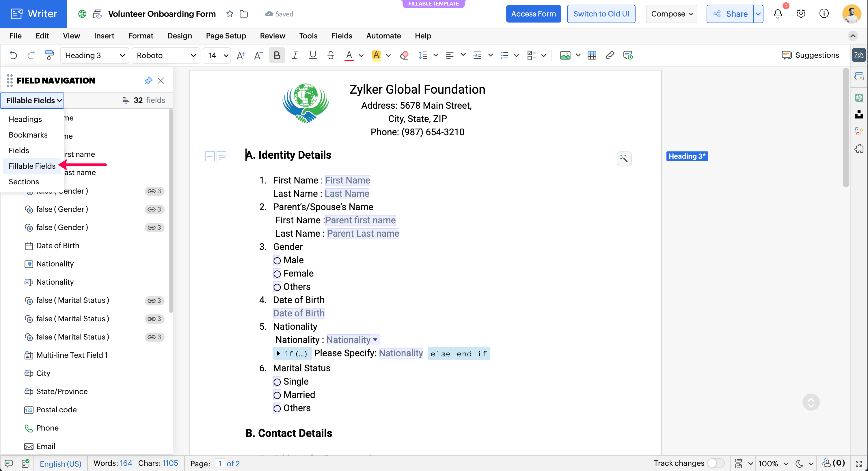Click the clear formatting eraser icon
Viewport: 868px width, 471px height.
[404, 55]
